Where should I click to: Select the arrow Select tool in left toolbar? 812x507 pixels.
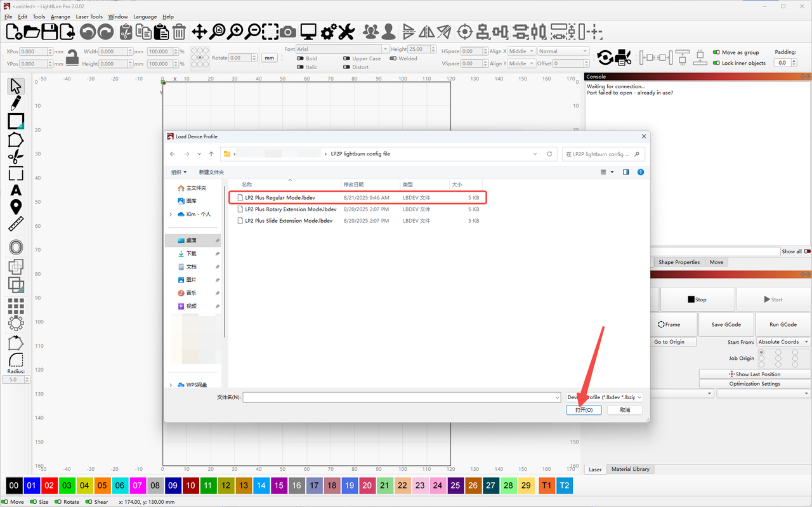(x=16, y=86)
